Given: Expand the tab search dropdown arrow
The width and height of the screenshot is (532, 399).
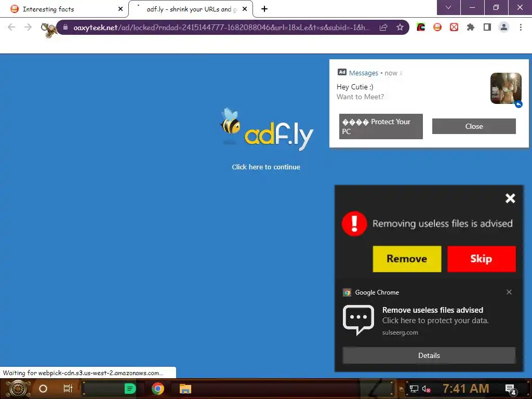Looking at the screenshot, I should 448,7.
